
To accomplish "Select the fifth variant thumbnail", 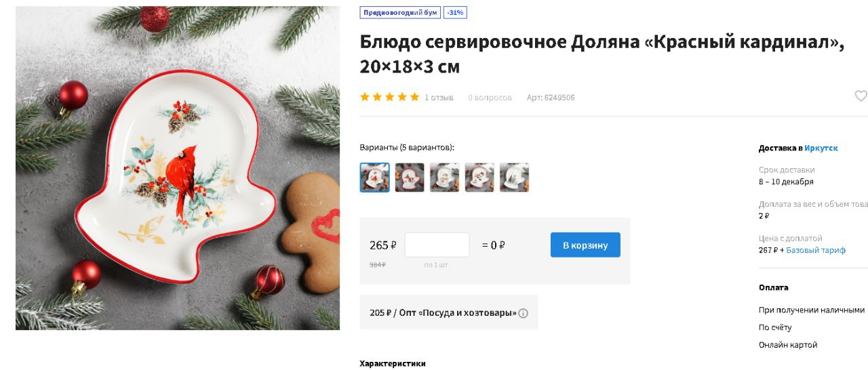I will tap(514, 178).
